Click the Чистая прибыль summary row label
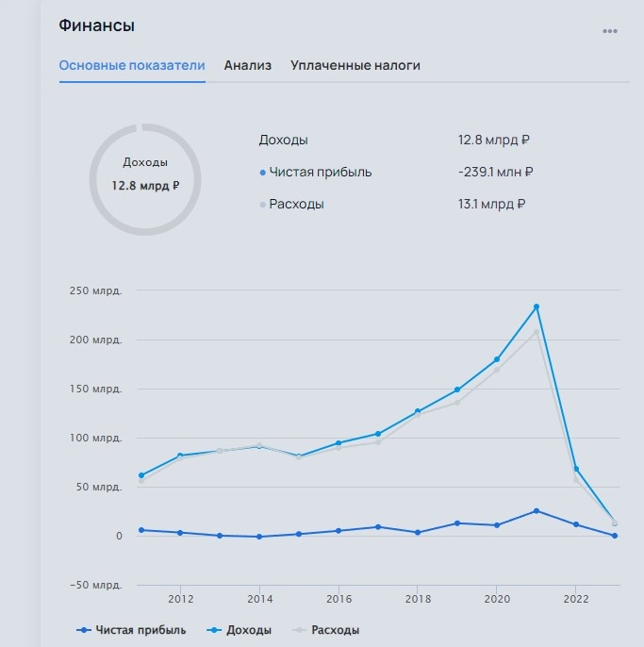Viewport: 644px width, 647px height. (321, 172)
